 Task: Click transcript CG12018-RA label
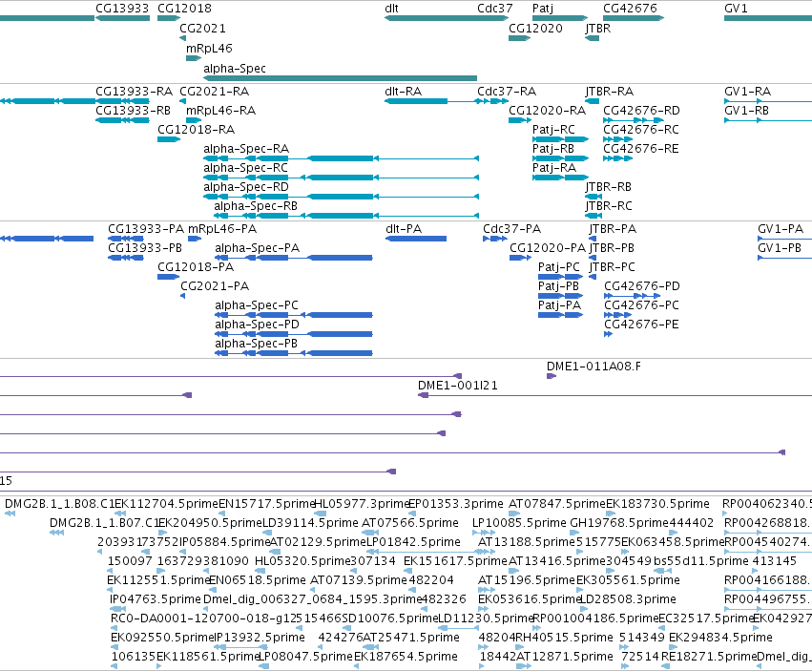[197, 130]
